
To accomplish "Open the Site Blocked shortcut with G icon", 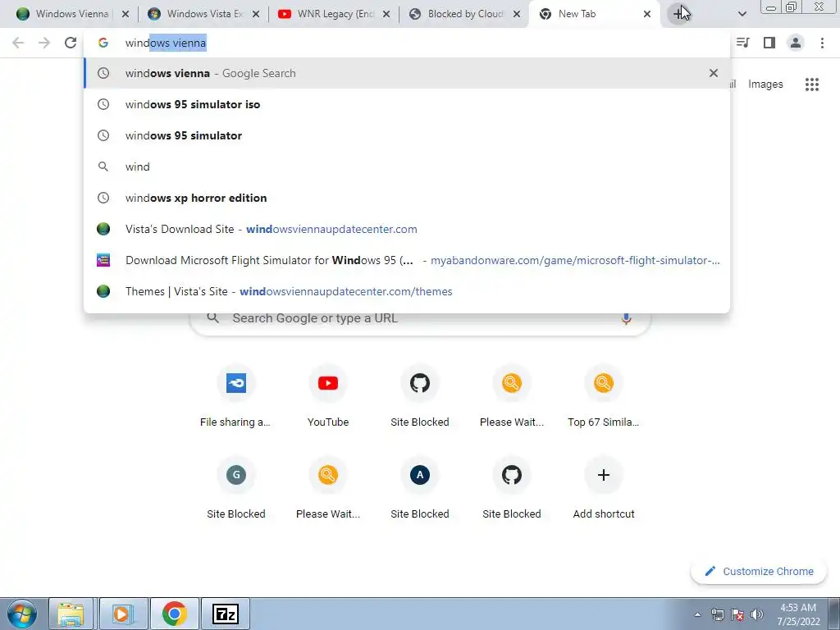I will (x=235, y=488).
